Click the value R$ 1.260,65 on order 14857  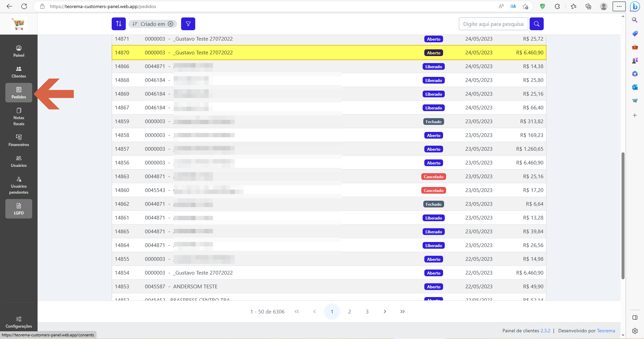[x=530, y=149]
